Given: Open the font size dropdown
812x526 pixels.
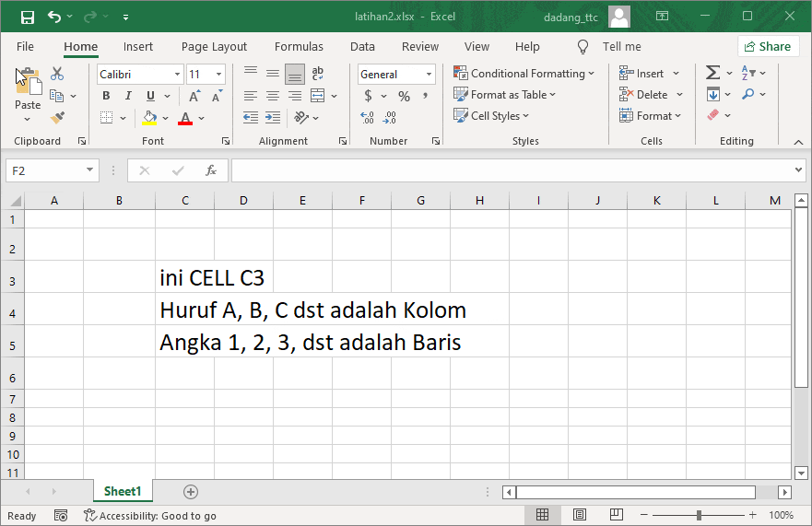Looking at the screenshot, I should point(219,74).
